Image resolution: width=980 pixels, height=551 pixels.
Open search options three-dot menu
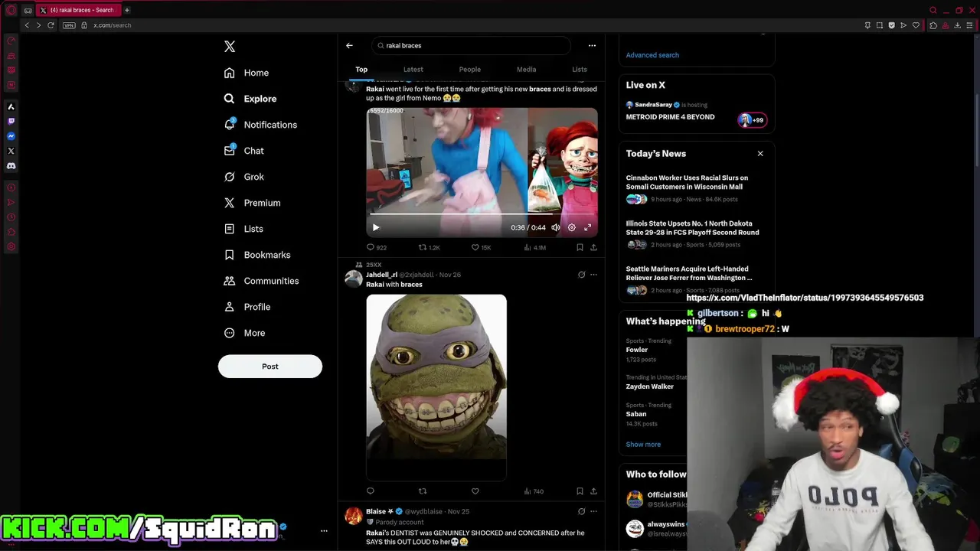click(592, 45)
